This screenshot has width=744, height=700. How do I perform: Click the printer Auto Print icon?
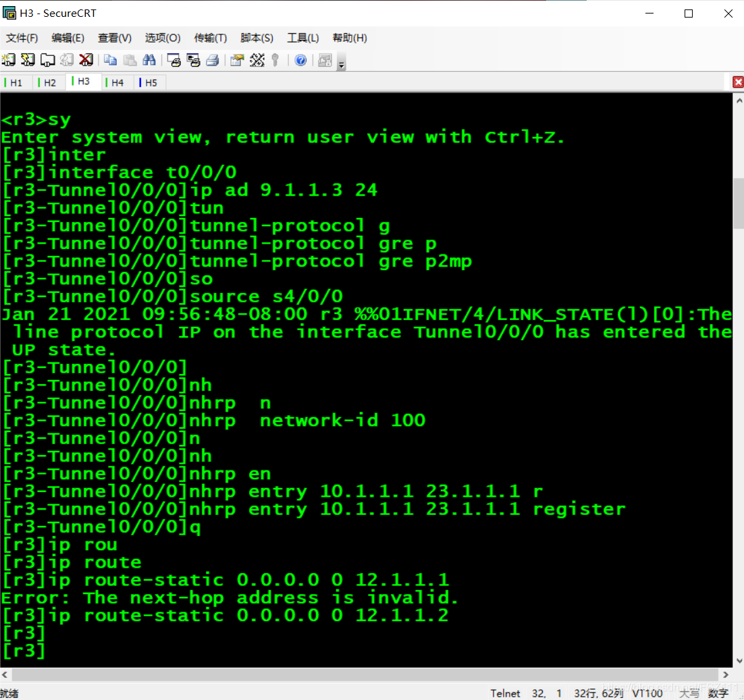click(213, 60)
